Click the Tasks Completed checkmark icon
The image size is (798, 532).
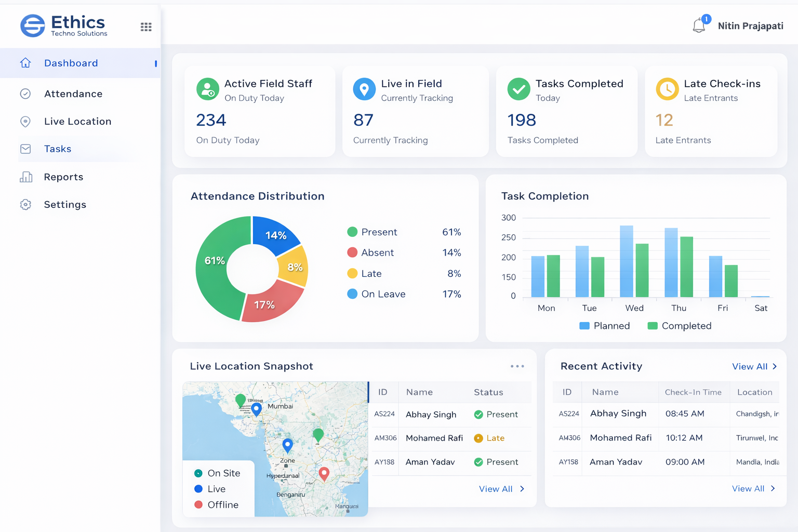coord(518,89)
